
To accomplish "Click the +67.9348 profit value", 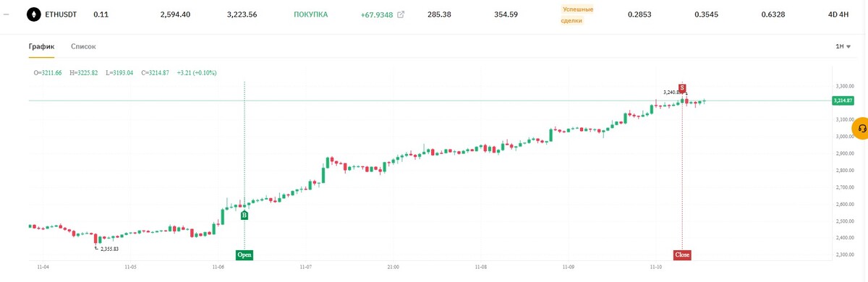I will pos(377,14).
